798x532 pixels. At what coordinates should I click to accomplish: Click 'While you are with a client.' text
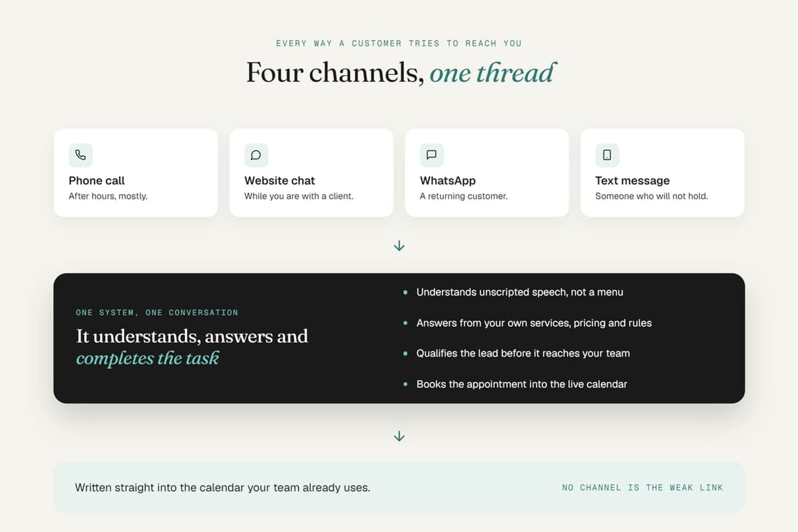pyautogui.click(x=298, y=196)
